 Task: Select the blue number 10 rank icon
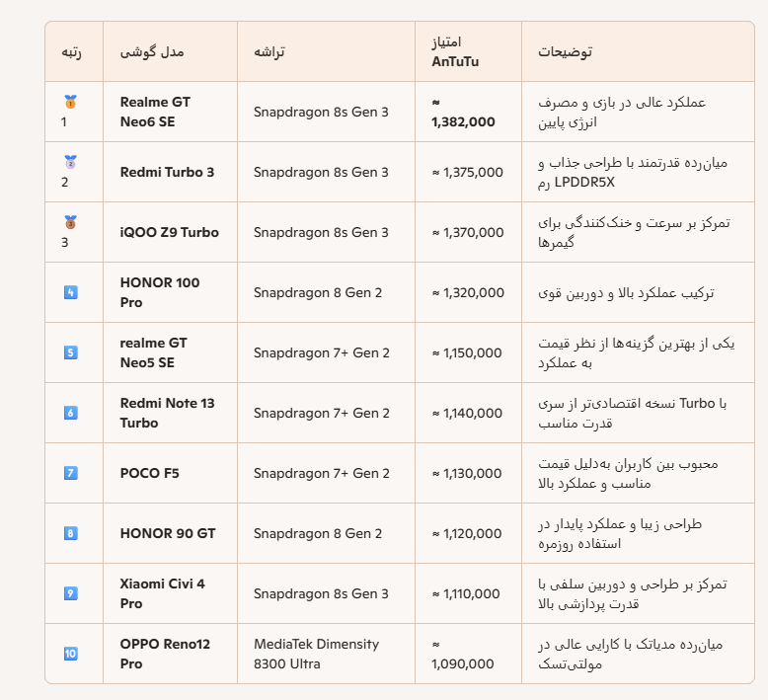click(x=70, y=654)
